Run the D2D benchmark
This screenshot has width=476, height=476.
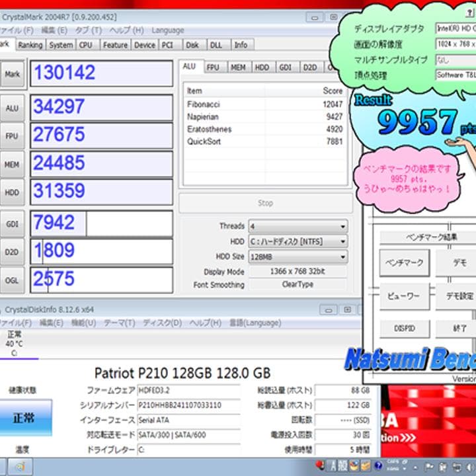pyautogui.click(x=12, y=252)
